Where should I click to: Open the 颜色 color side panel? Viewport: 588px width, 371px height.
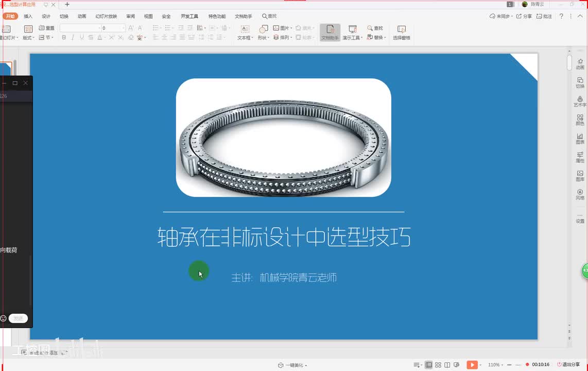(x=580, y=120)
